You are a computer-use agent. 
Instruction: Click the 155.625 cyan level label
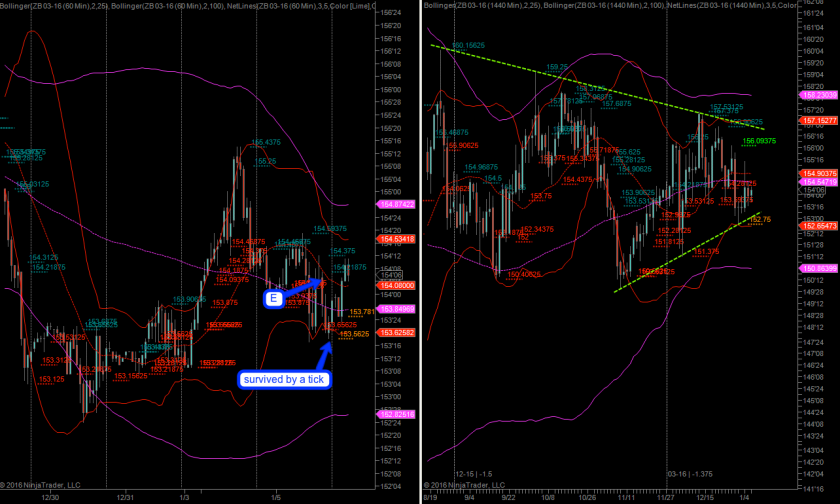627,152
